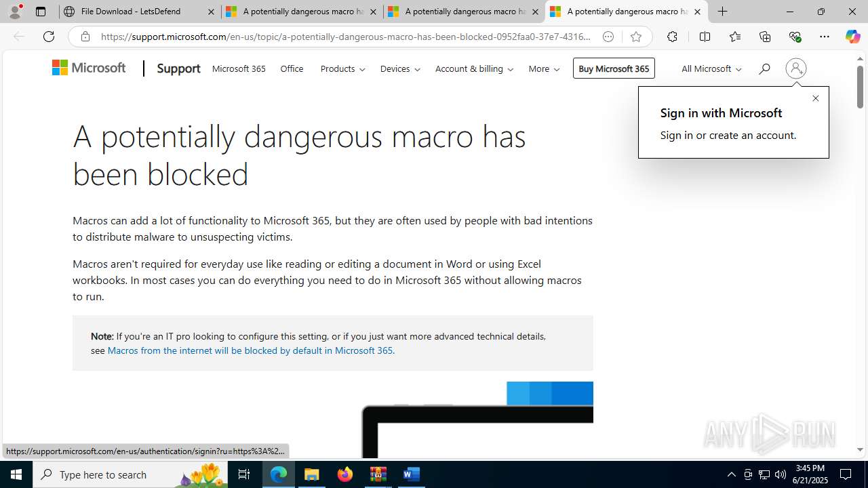Refresh the current page

(x=49, y=37)
